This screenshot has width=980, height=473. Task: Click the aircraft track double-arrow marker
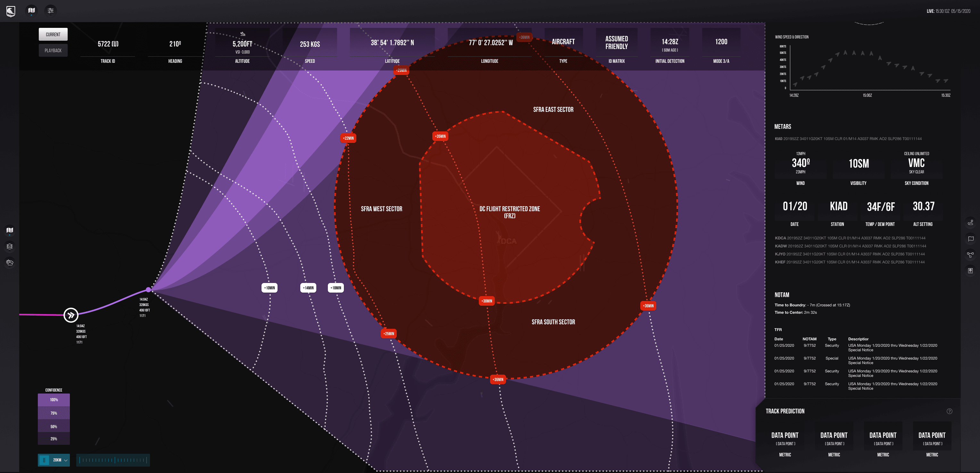71,315
